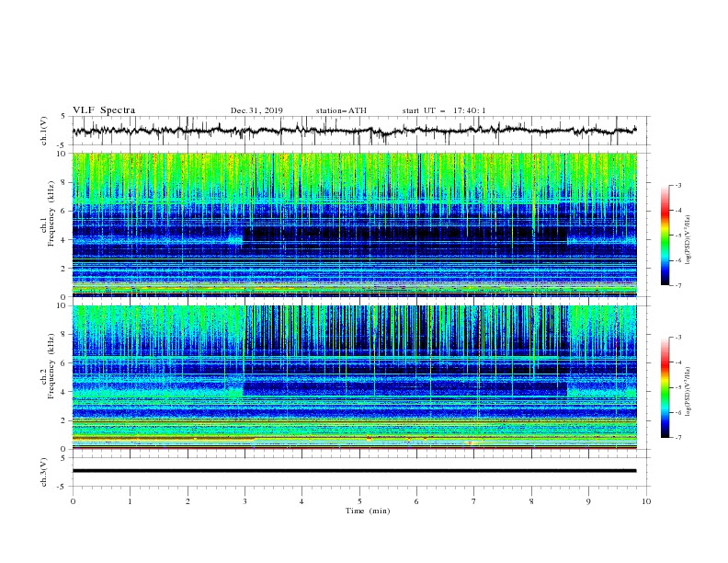The height and width of the screenshot is (563, 728).
Task: Click the lower log(PSD)(V²/Hz) colorbar label
Action: point(688,392)
